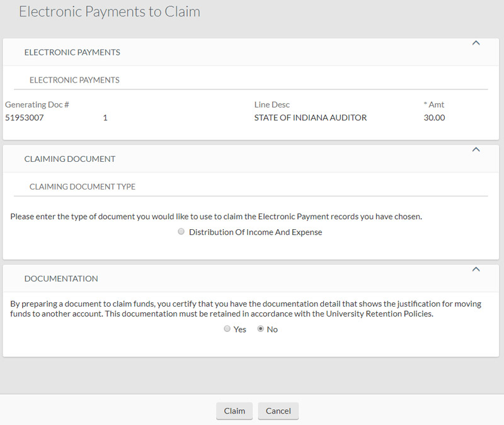Click the CLAIMING DOCUMENT panel heading
The image size is (504, 425).
[70, 159]
